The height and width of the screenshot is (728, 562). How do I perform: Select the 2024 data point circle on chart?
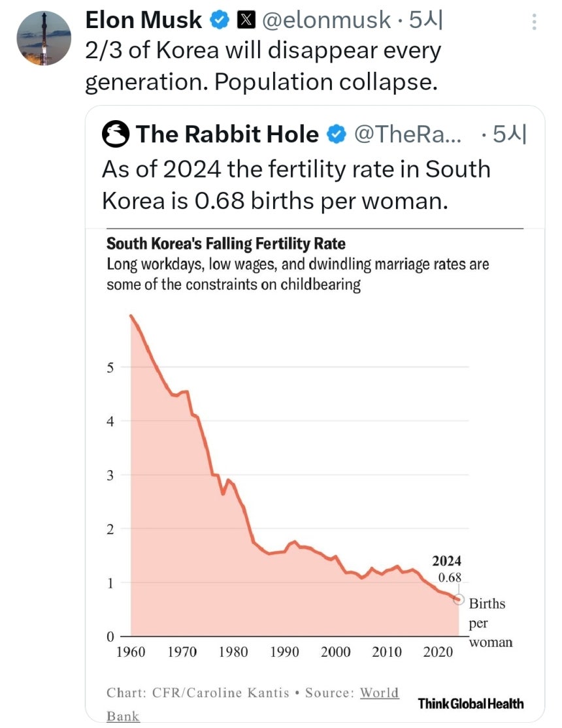click(458, 601)
